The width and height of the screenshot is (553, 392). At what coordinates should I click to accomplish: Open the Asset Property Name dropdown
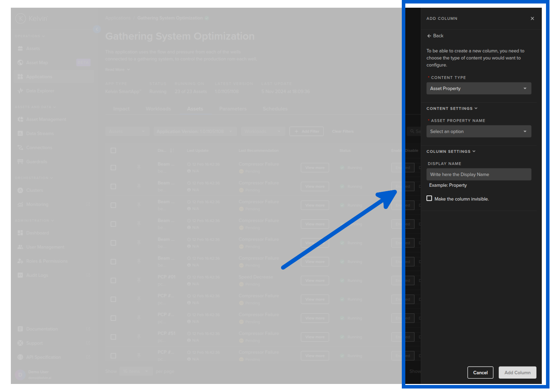click(478, 132)
